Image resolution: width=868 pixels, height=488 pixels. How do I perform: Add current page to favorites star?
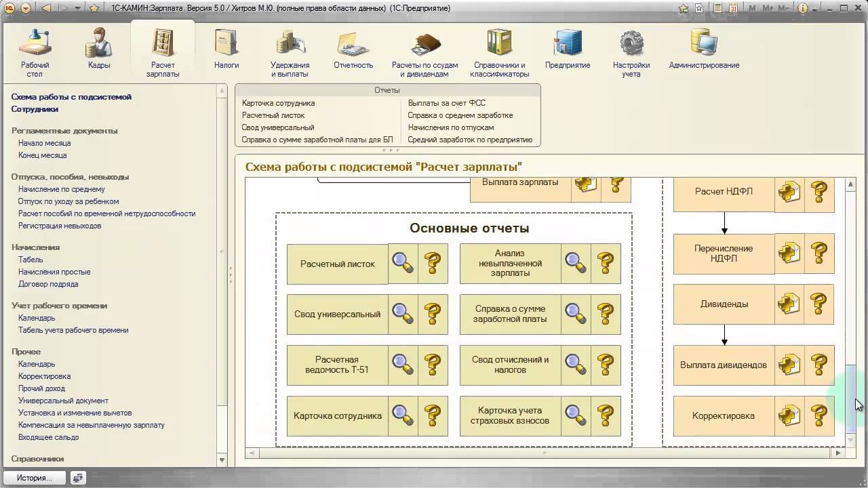point(94,8)
